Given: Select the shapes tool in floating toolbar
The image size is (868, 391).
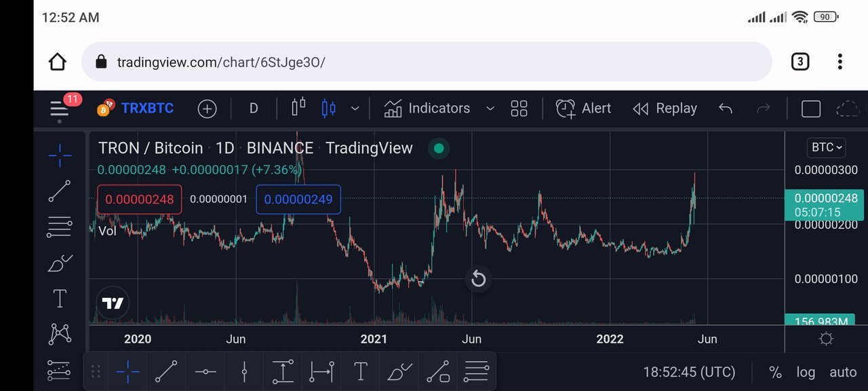Looking at the screenshot, I should pyautogui.click(x=438, y=371).
